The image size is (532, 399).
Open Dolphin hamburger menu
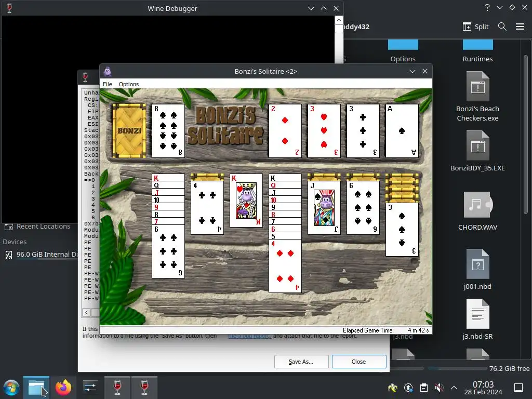[x=520, y=26]
